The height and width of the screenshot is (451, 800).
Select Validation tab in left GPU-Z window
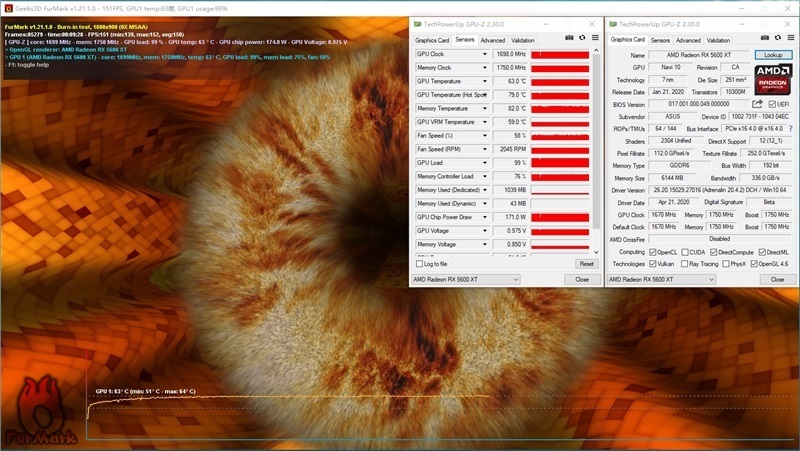tap(522, 40)
